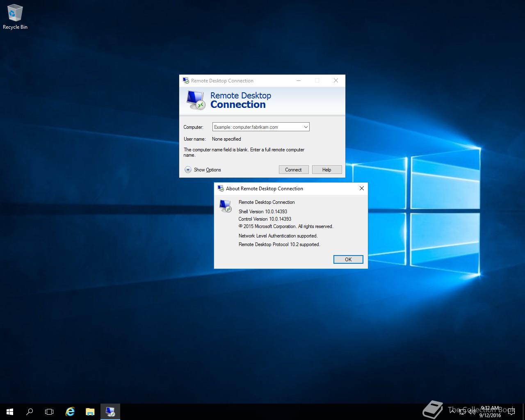Click 'Remote Desktop Protocol 10.2 supported.' text

tap(279, 244)
